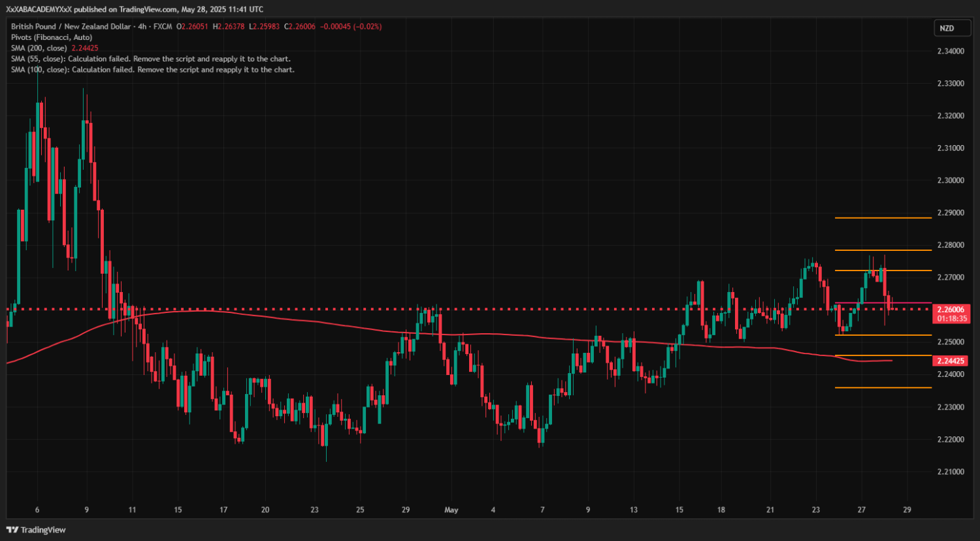Click the XxXABACADEMYXxX publisher name in the header
The height and width of the screenshot is (541, 980).
39,9
